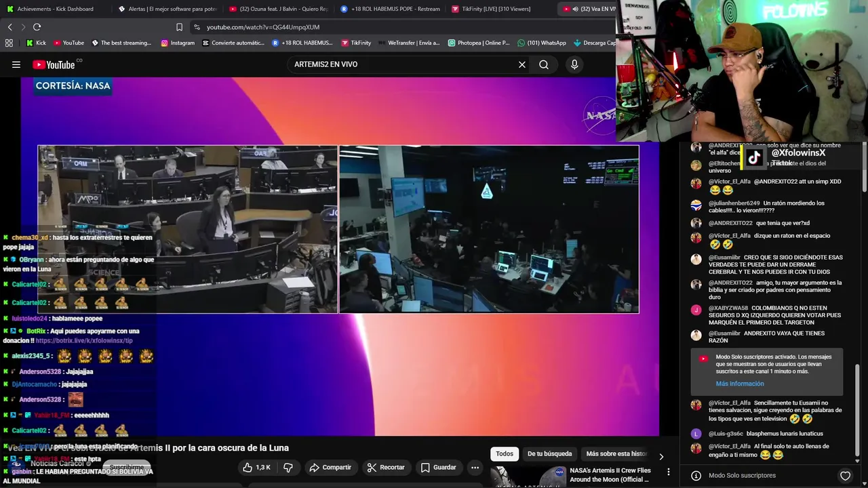Open more actions three-dot menu under video
Viewport: 868px width, 488px height.
(475, 468)
